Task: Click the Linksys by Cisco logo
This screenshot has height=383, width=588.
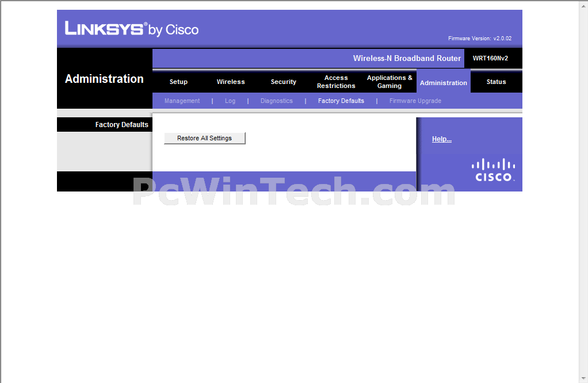Action: pyautogui.click(x=132, y=29)
